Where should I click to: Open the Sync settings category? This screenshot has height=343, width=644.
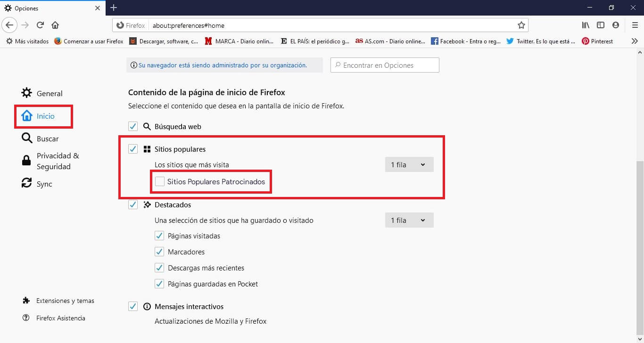click(37, 184)
